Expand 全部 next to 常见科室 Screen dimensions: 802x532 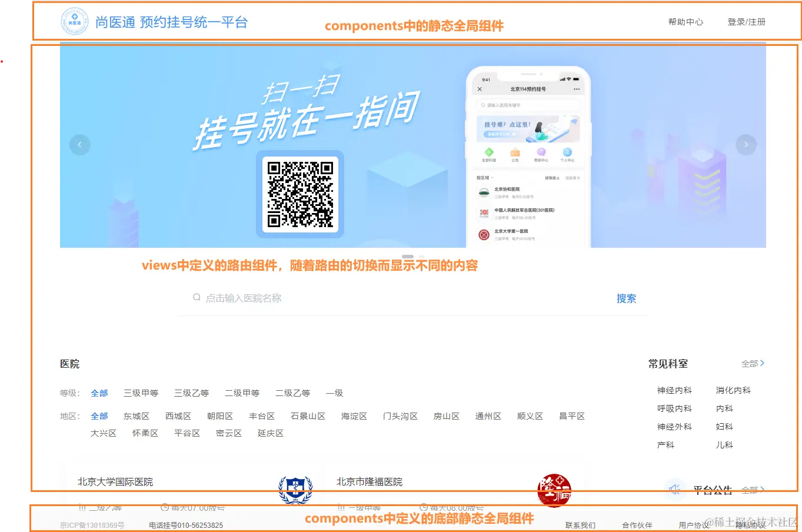(x=753, y=364)
